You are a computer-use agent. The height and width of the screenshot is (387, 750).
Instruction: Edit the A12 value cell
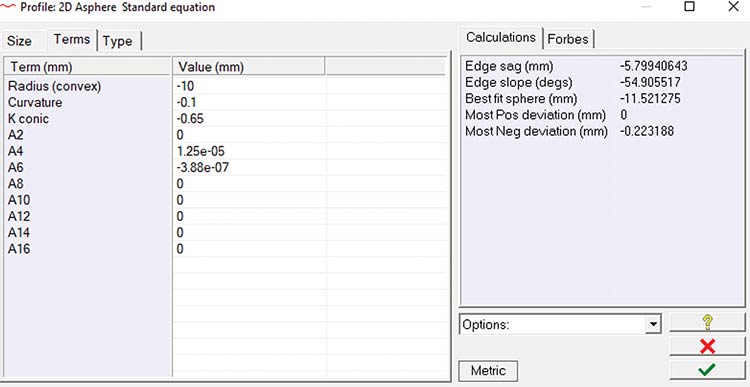point(249,217)
